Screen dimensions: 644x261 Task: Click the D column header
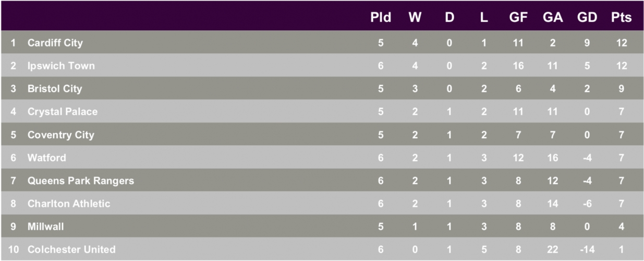point(449,17)
